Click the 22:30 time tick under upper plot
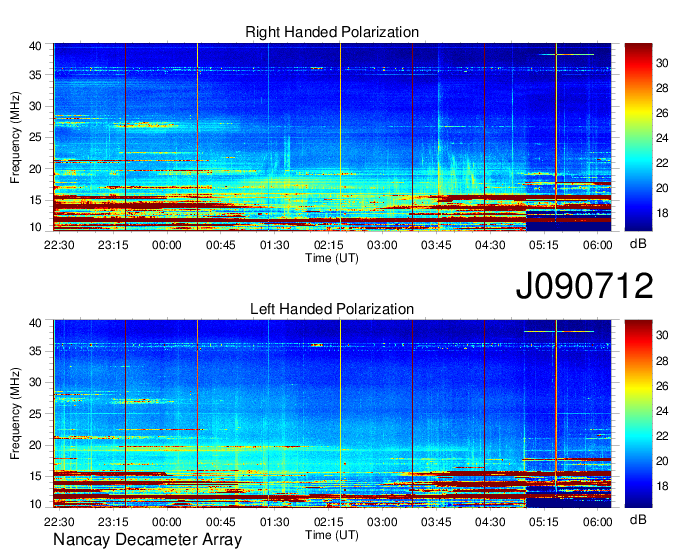The image size is (680, 552). point(59,245)
